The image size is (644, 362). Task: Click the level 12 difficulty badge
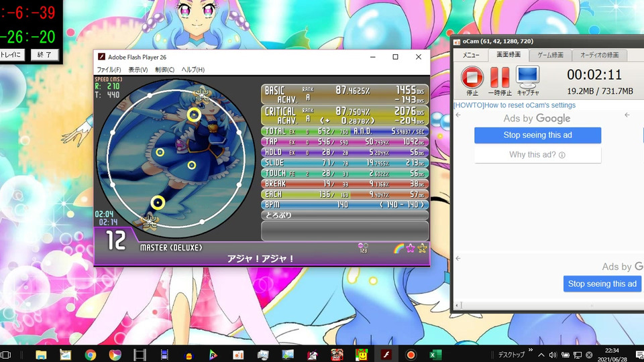(116, 241)
